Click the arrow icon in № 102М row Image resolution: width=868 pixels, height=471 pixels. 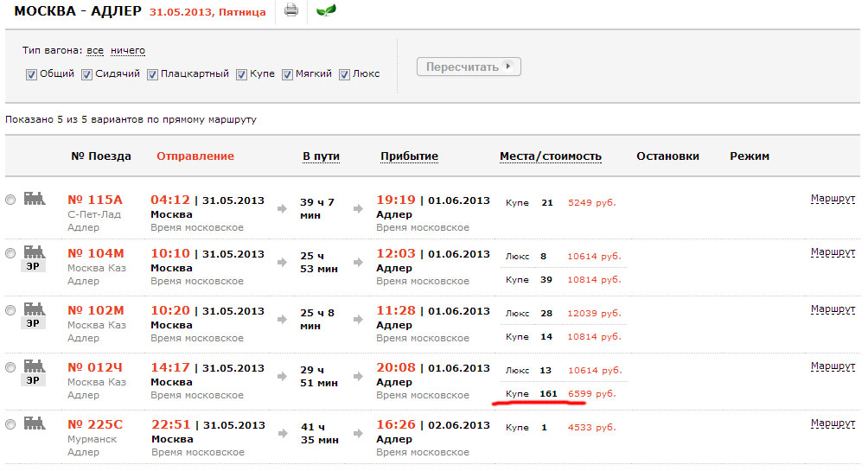tap(283, 320)
